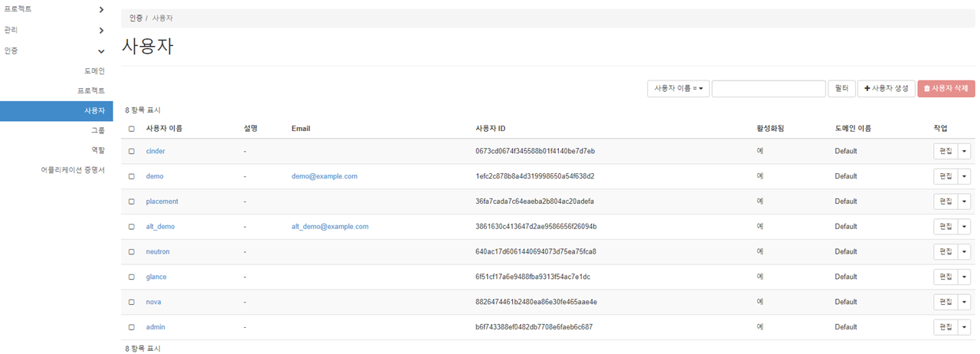Open the nova user link

click(x=154, y=302)
